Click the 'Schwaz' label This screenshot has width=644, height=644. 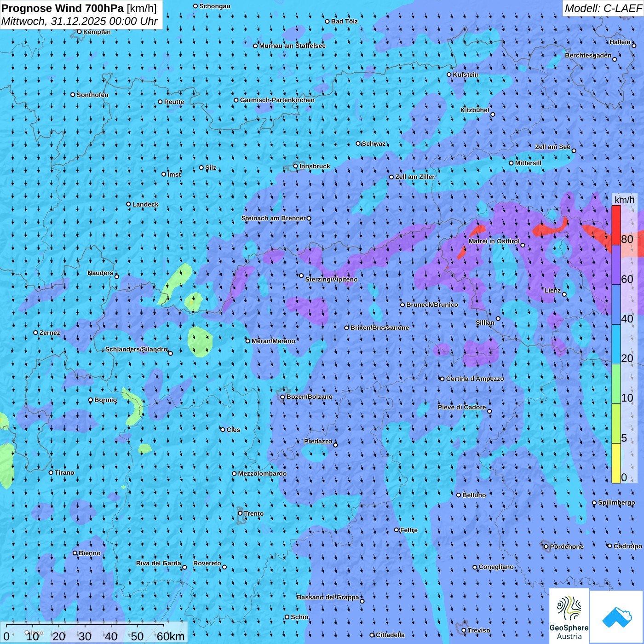[x=374, y=144]
